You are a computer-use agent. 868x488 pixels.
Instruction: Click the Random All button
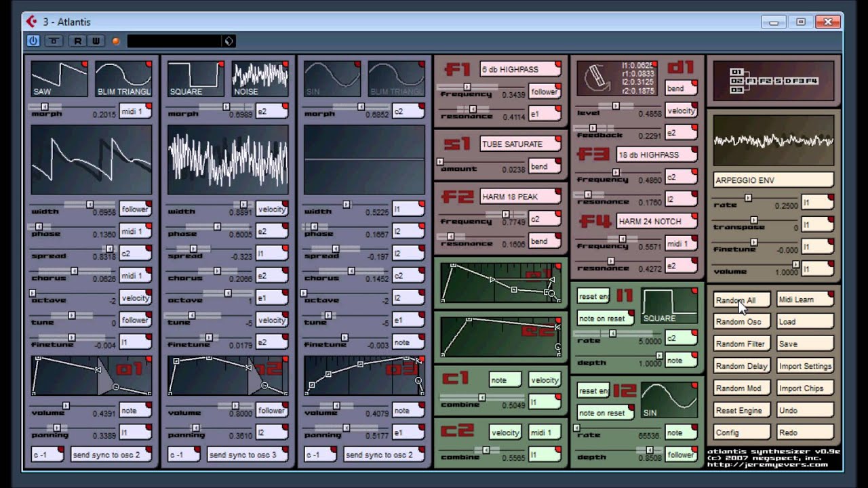(x=742, y=300)
